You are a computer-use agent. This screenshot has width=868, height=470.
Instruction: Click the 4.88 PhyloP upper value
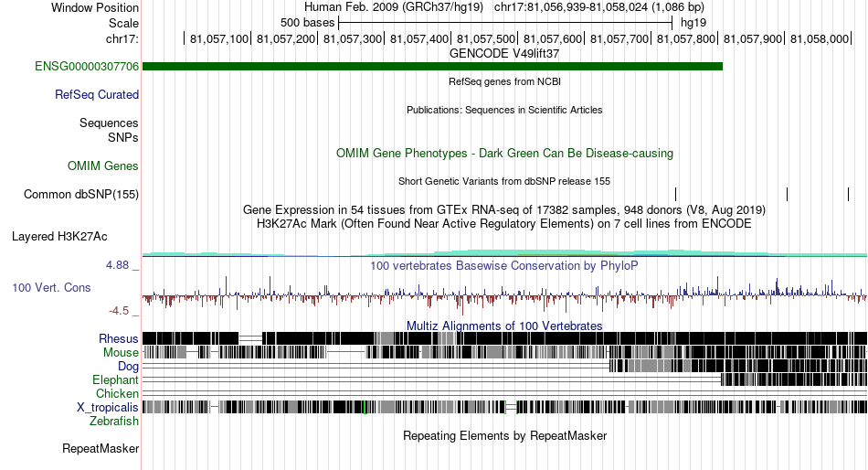[x=117, y=265]
